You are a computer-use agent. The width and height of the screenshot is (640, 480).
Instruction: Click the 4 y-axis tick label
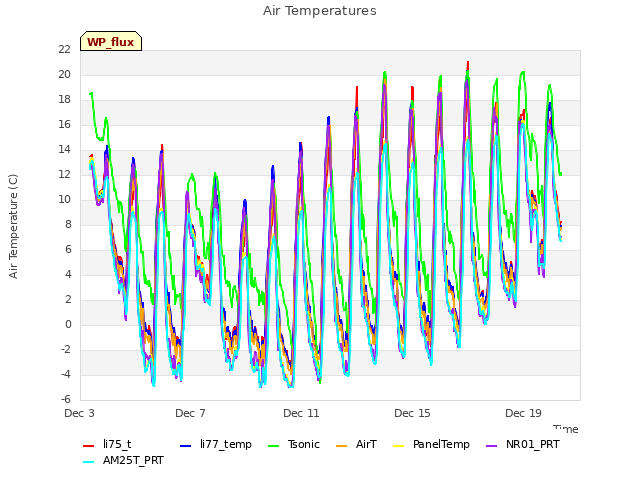point(68,274)
